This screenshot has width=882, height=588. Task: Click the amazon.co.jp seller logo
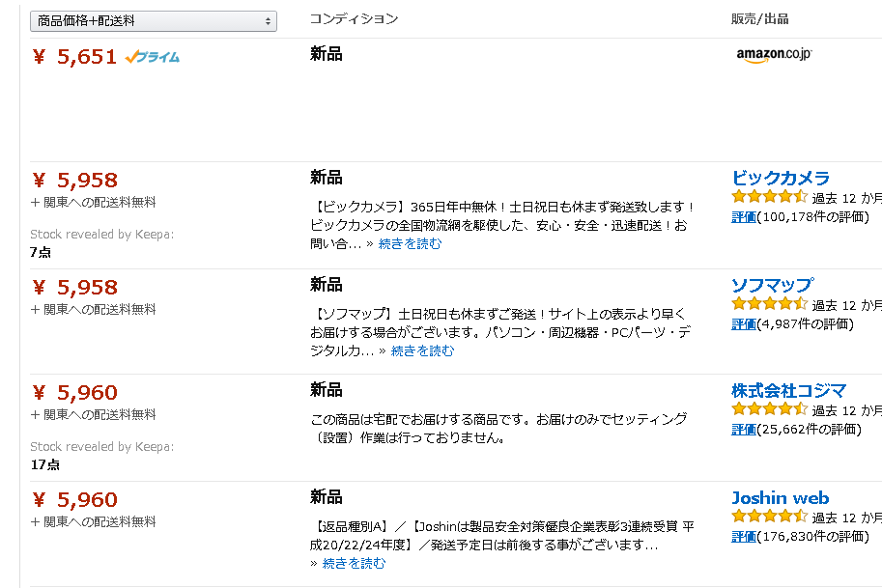(x=774, y=55)
